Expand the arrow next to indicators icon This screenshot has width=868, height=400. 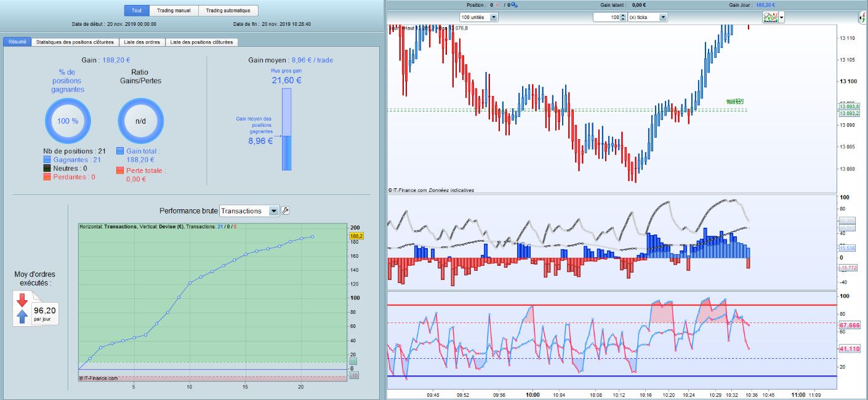[x=782, y=18]
